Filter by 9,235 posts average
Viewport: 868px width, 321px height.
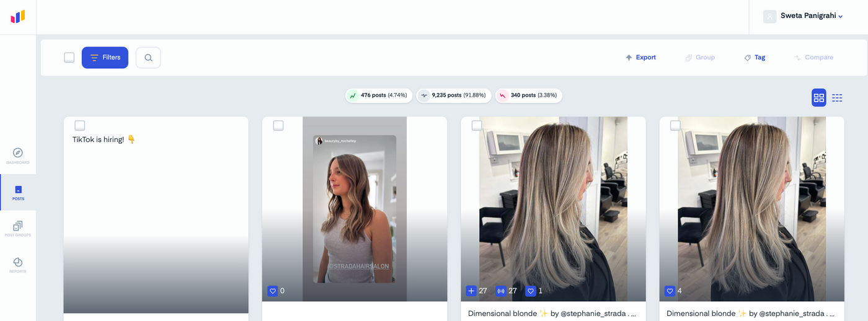click(x=454, y=95)
